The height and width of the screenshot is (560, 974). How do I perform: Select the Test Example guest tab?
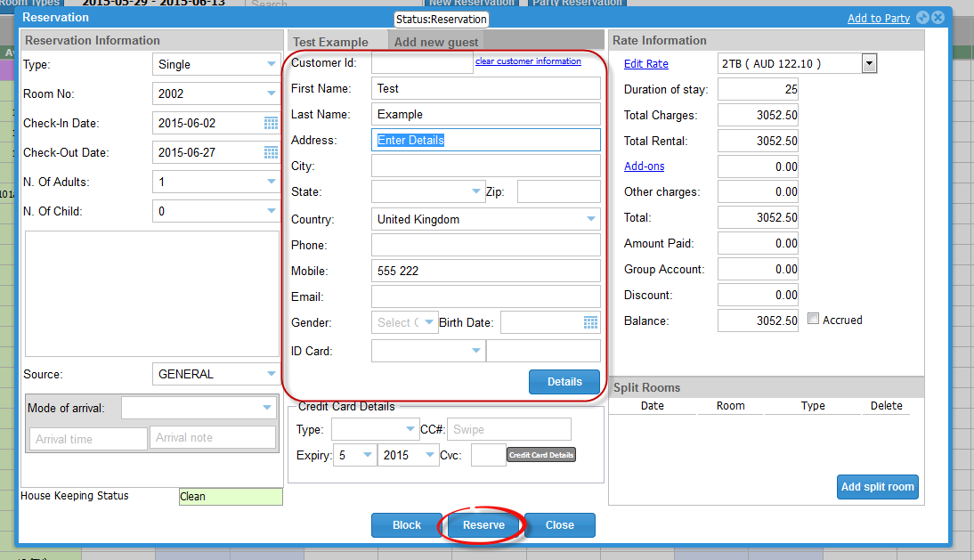(330, 42)
